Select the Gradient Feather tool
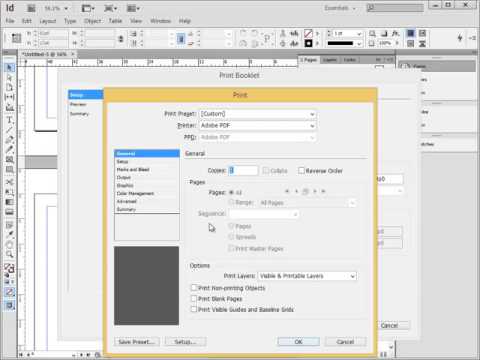This screenshot has width=480, height=360. pos(9,212)
